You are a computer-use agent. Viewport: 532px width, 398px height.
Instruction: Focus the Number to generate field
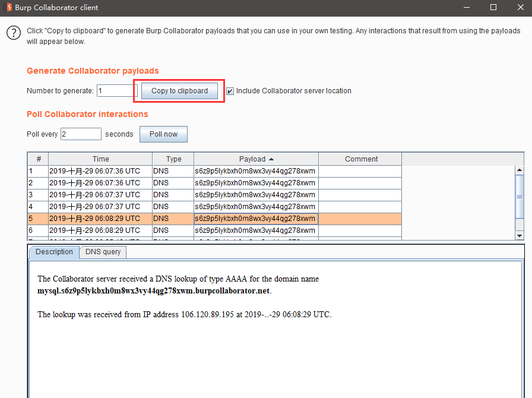click(117, 91)
